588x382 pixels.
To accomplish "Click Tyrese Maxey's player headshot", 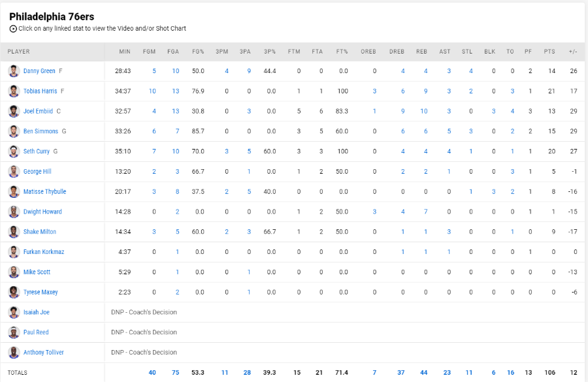I will pos(14,292).
